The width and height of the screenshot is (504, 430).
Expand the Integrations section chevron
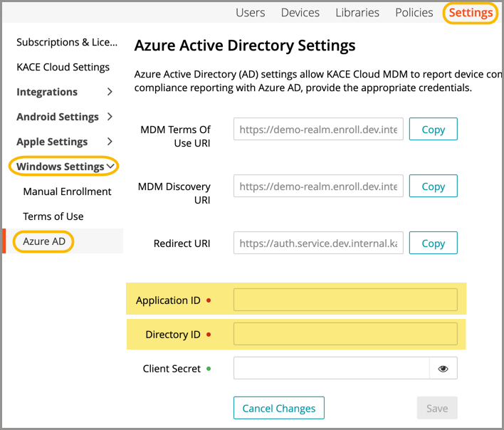110,92
